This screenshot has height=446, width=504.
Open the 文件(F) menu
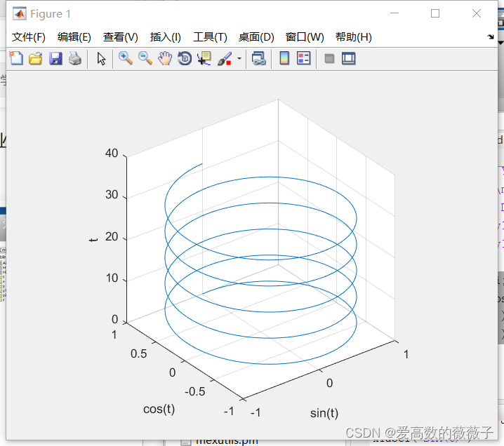(x=29, y=37)
